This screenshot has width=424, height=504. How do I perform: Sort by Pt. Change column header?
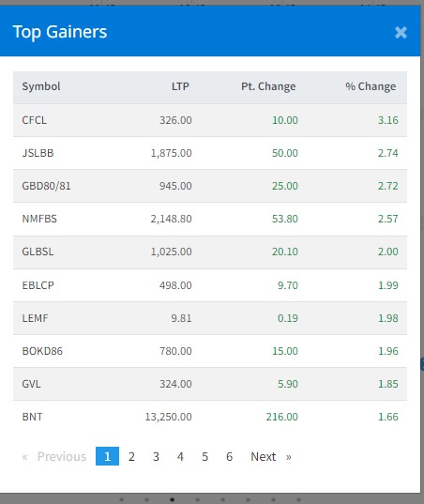click(268, 86)
